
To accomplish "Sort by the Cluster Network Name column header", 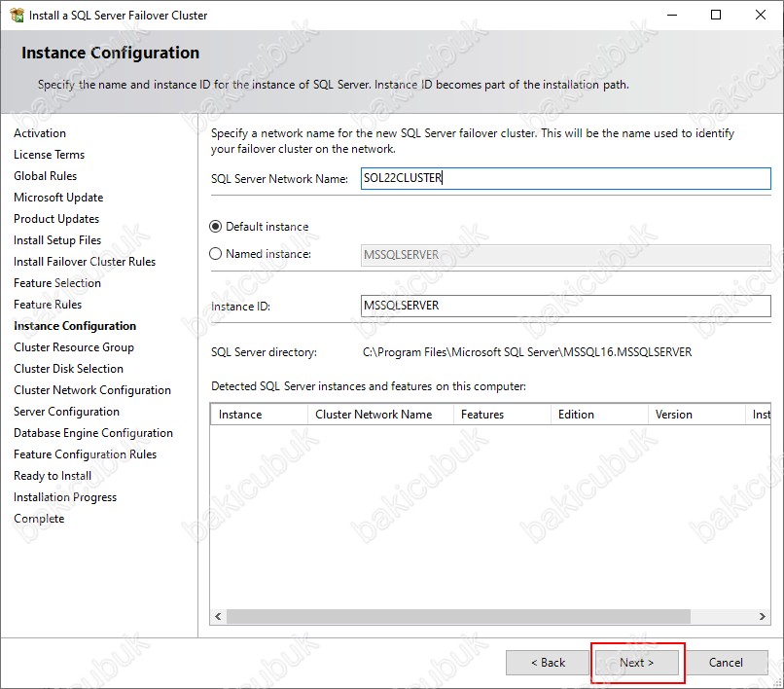I will click(x=380, y=415).
